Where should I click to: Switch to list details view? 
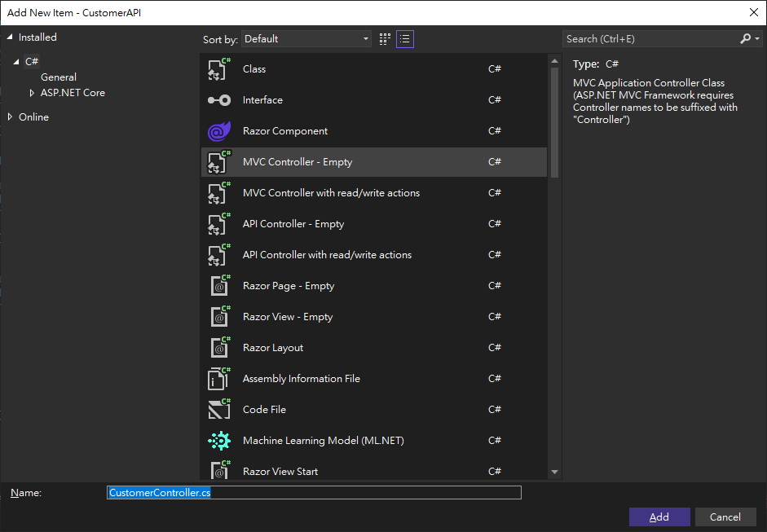tap(405, 39)
